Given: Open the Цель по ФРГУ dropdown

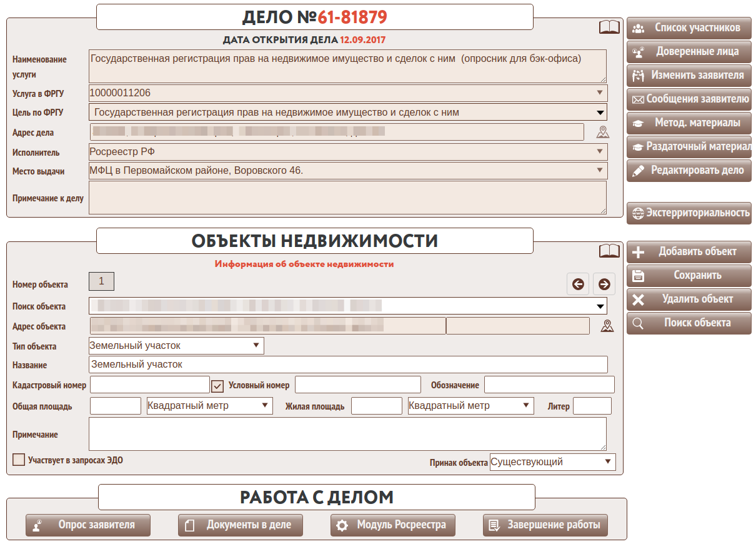Looking at the screenshot, I should 348,113.
